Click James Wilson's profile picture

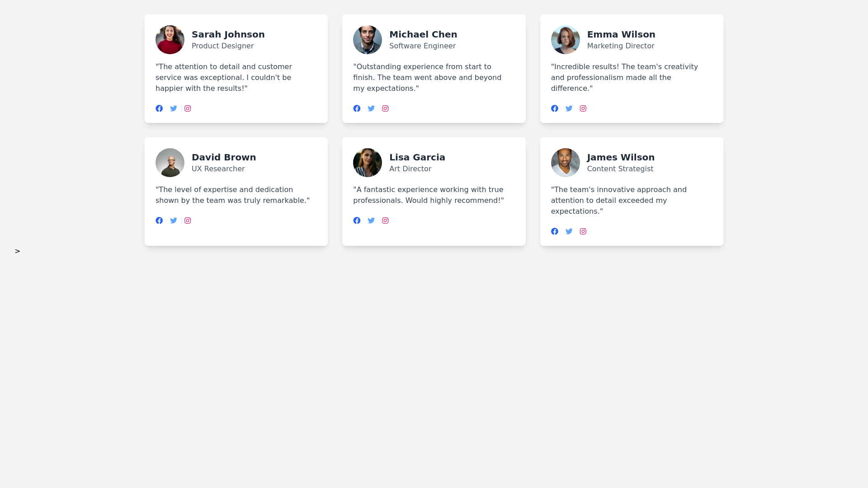pos(566,163)
